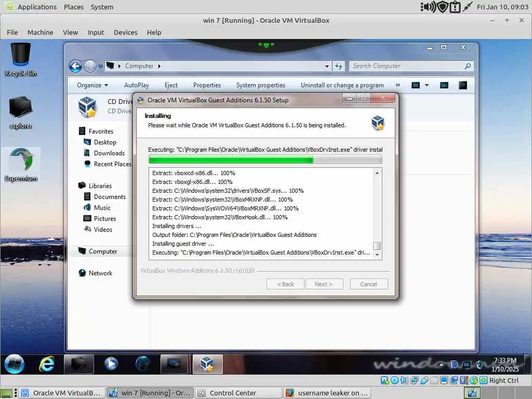Open the Help menu
532x399 pixels.
(x=154, y=32)
